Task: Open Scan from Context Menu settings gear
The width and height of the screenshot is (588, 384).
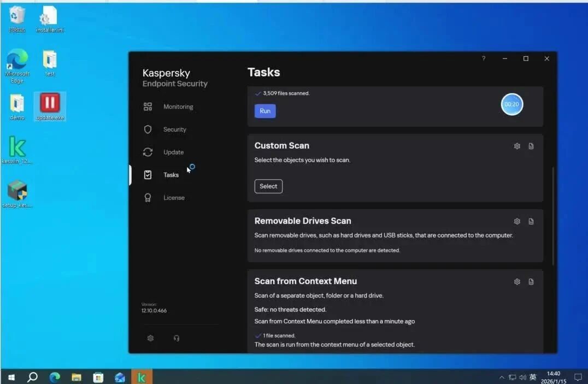Action: pos(517,282)
